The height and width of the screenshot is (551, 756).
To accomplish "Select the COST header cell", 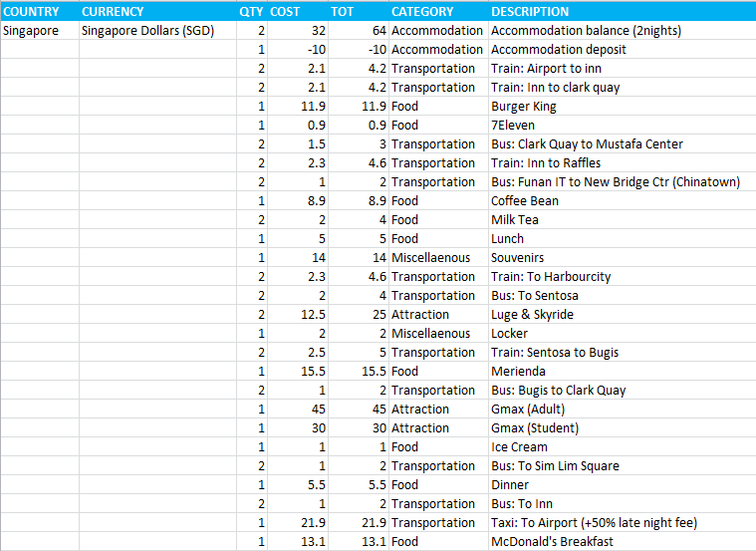I will (x=298, y=11).
